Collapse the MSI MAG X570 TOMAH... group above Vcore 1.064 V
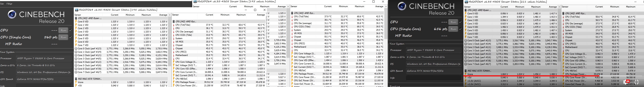The image size is (644, 87). pos(466,71)
